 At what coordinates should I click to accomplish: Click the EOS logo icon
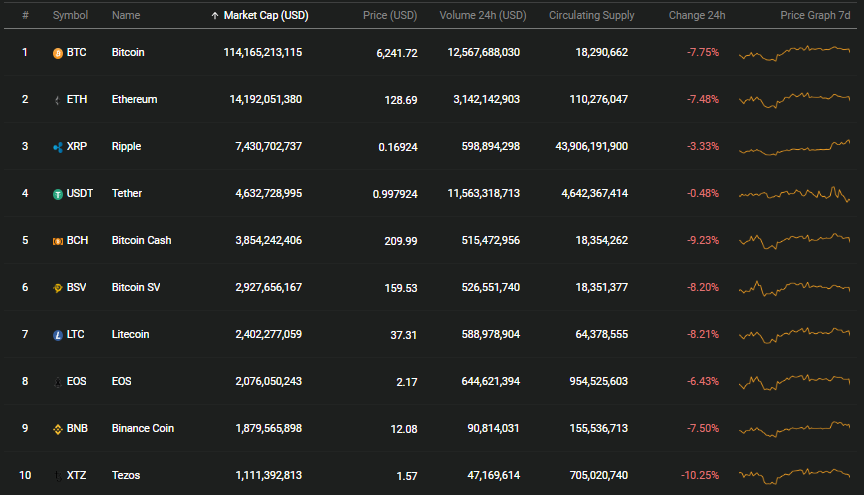(x=57, y=382)
